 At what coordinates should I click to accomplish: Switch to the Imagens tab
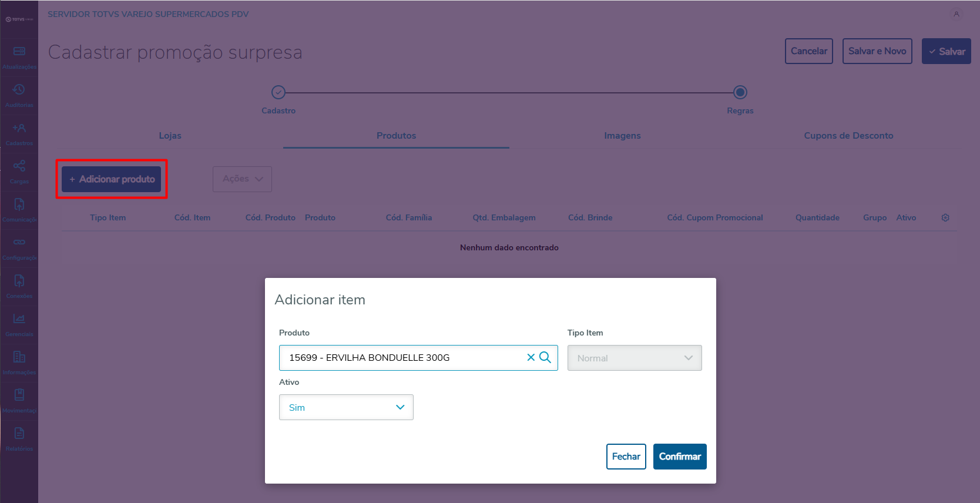(622, 136)
